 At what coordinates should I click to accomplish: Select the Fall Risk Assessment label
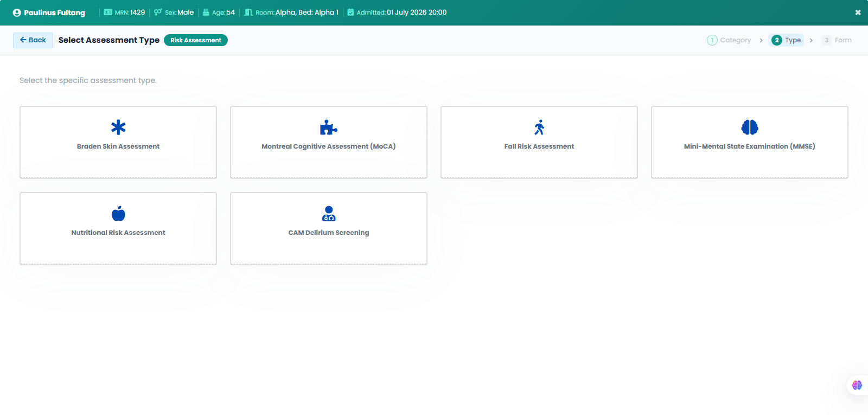point(539,146)
